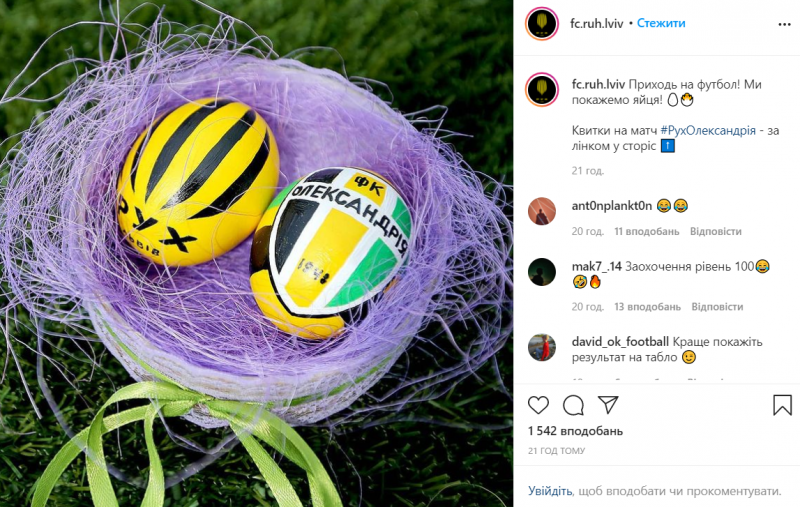Image resolution: width=800 pixels, height=507 pixels.
Task: Open the three-dot more options menu
Action: pyautogui.click(x=784, y=24)
